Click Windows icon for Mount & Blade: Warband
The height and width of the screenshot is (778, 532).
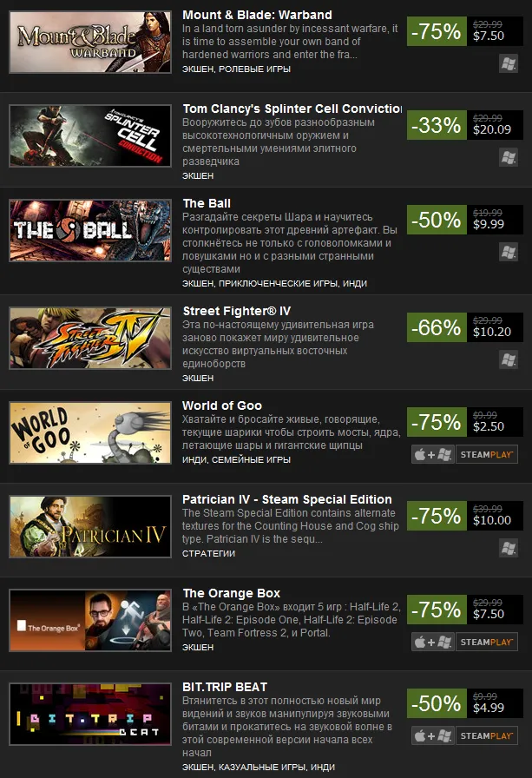point(509,63)
